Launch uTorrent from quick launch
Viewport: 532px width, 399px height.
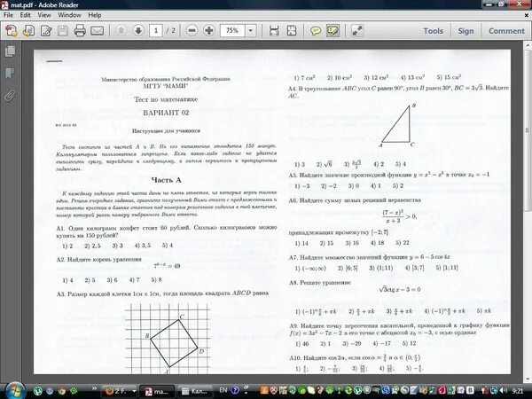tap(37, 391)
